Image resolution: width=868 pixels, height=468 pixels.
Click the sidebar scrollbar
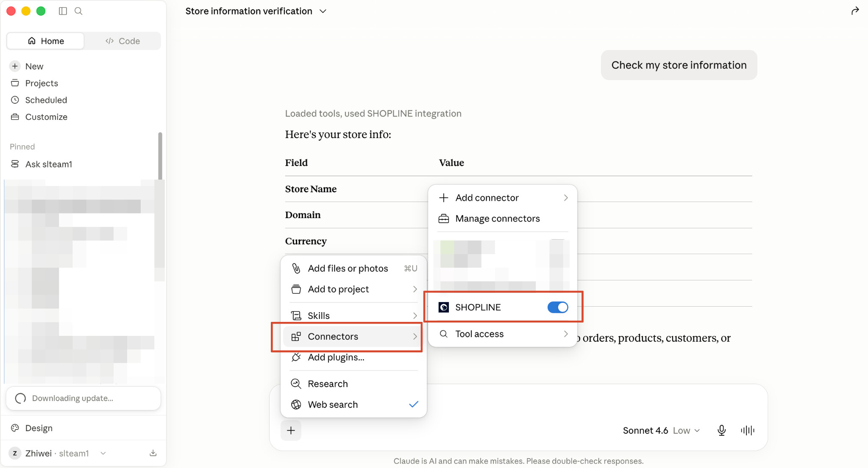tap(160, 155)
